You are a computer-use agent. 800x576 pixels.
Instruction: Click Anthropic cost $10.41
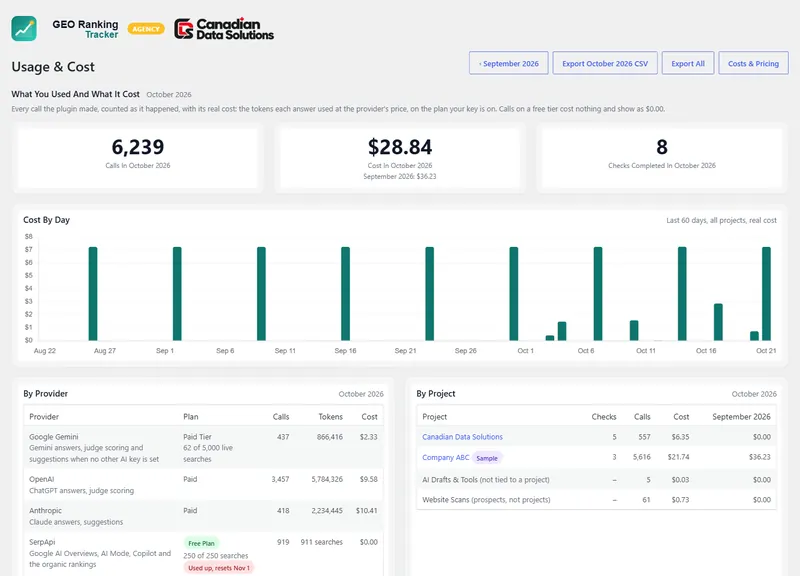(x=367, y=511)
